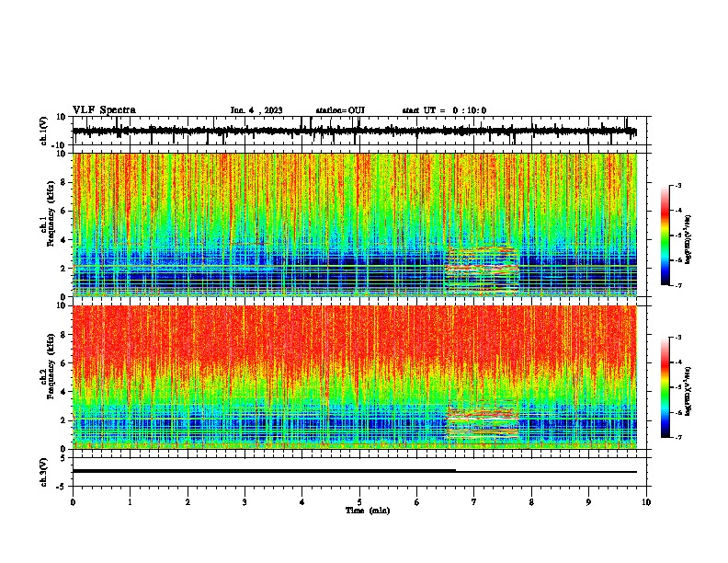The width and height of the screenshot is (728, 563).
Task: Click time axis tick label "5"
Action: tap(359, 502)
